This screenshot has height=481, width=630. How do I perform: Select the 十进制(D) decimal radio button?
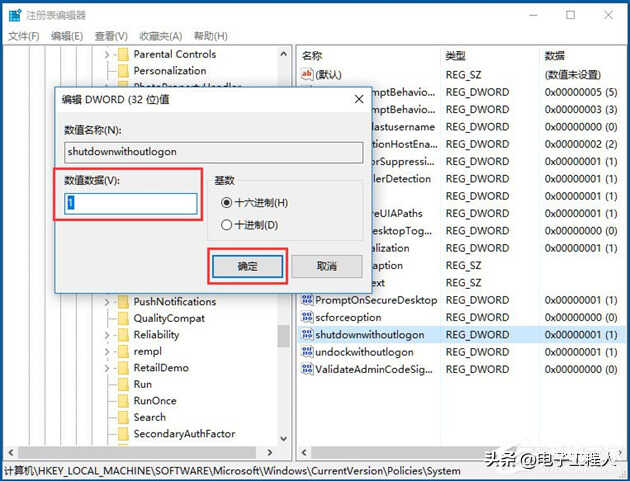click(226, 225)
